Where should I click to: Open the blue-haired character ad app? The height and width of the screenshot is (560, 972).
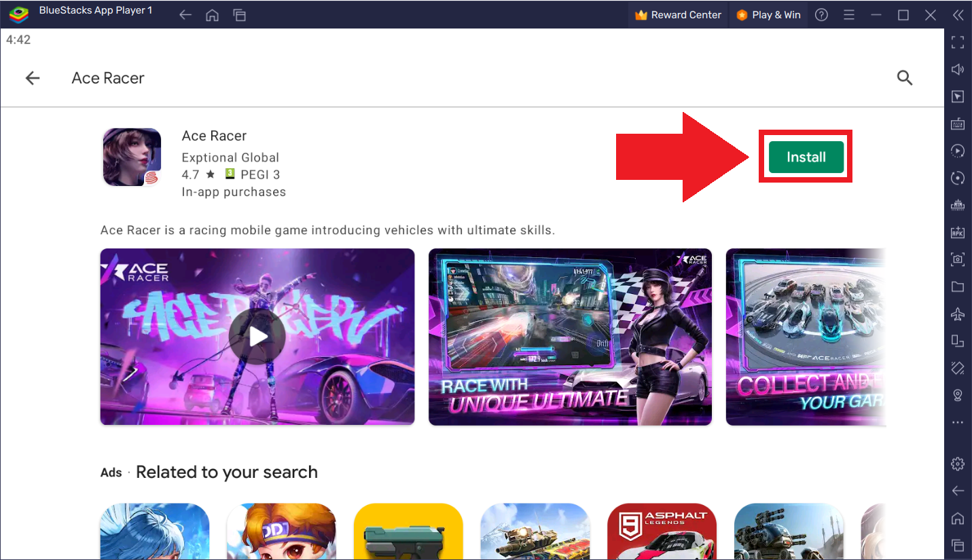coord(155,531)
